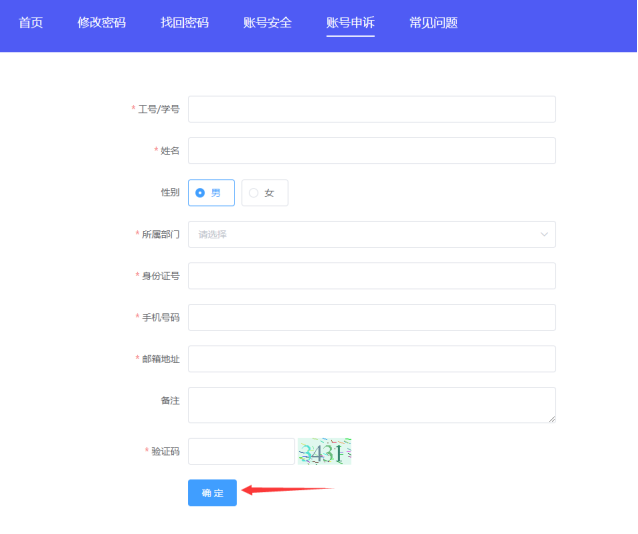Refresh the captcha image 3431
The image size is (638, 534).
pyautogui.click(x=324, y=452)
